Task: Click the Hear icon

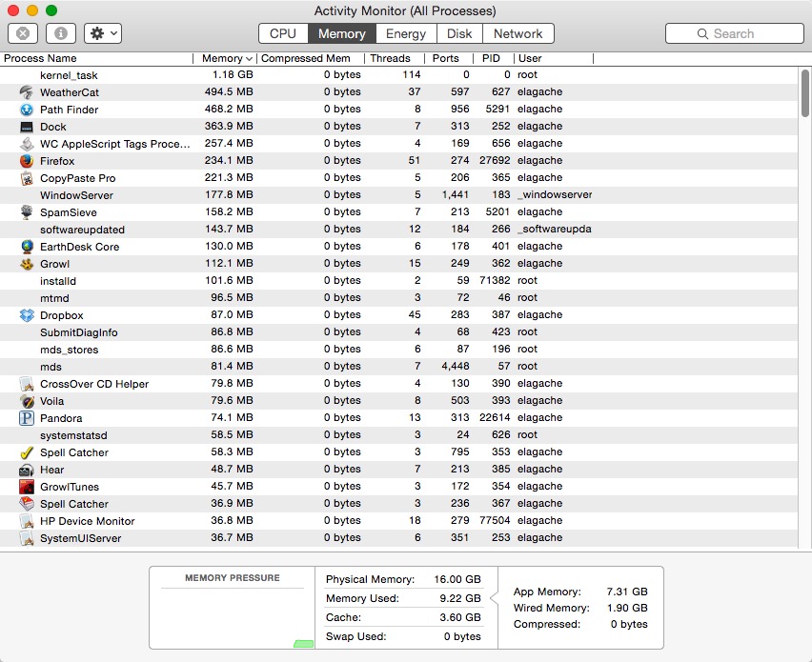Action: point(27,470)
